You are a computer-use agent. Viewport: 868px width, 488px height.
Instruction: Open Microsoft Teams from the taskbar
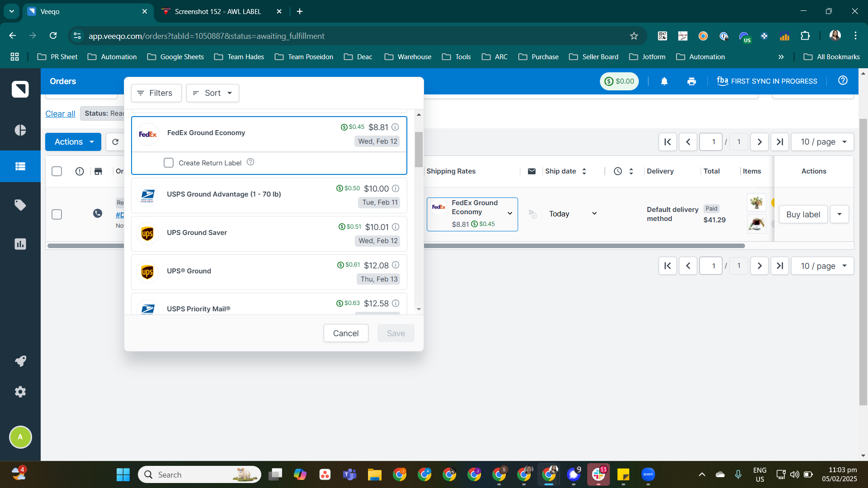coord(349,474)
